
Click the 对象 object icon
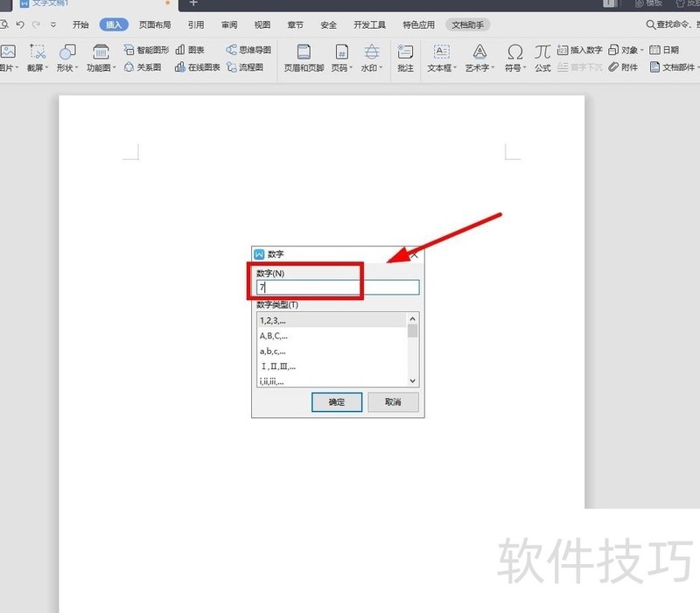pyautogui.click(x=614, y=50)
